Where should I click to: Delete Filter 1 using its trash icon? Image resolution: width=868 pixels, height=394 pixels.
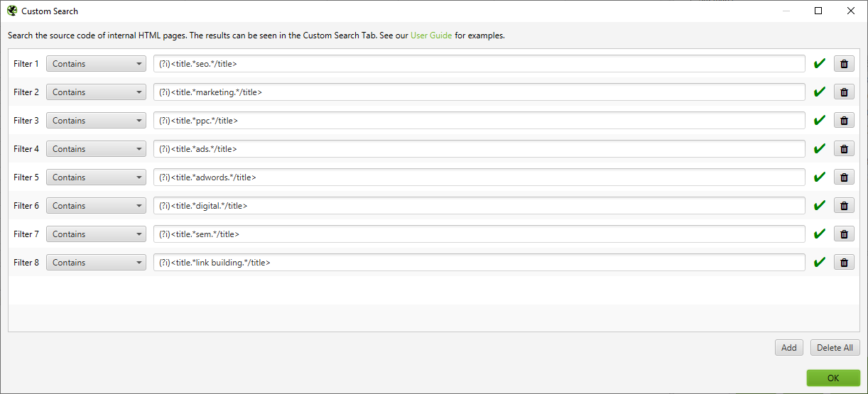pyautogui.click(x=844, y=64)
